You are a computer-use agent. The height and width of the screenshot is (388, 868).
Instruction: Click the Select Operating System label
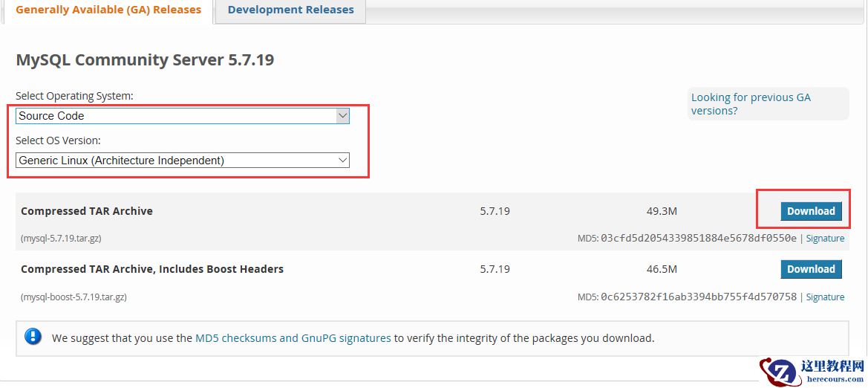[75, 96]
